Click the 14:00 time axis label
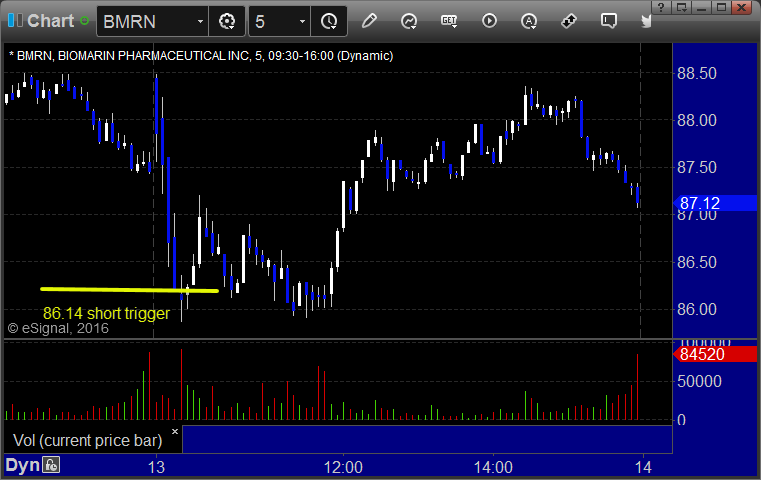 tap(493, 467)
